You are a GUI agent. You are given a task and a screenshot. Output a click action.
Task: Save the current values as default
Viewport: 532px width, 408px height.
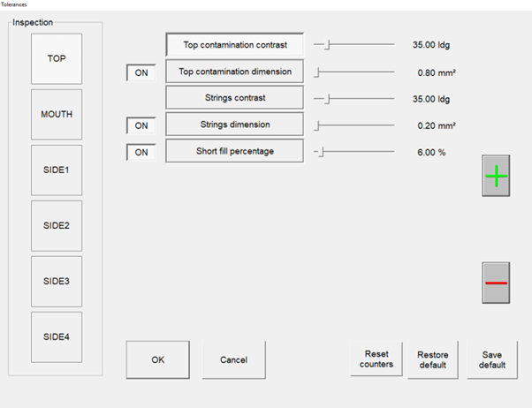[492, 359]
